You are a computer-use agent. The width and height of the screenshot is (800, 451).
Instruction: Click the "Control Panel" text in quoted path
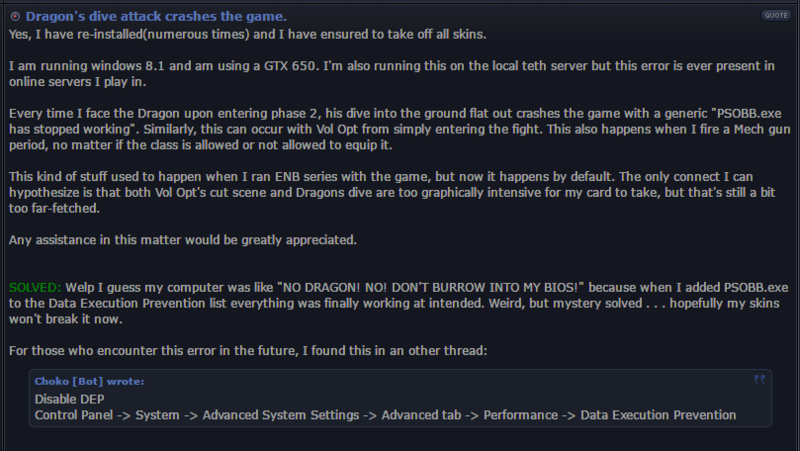[x=74, y=415]
